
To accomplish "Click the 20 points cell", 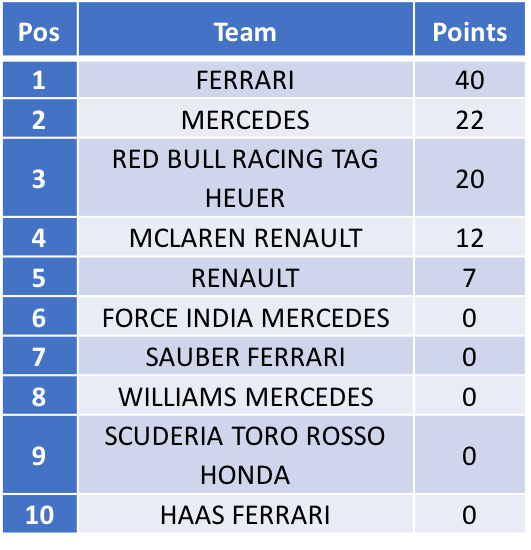I will pos(470,177).
